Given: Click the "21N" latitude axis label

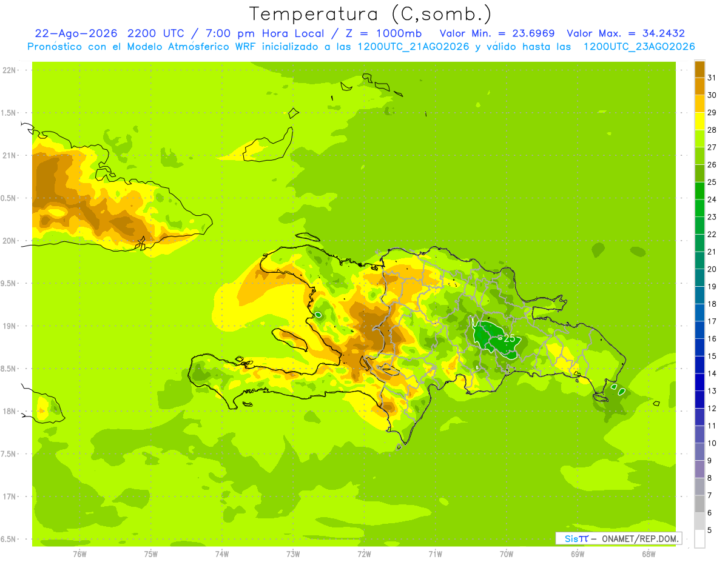Looking at the screenshot, I should tap(9, 155).
